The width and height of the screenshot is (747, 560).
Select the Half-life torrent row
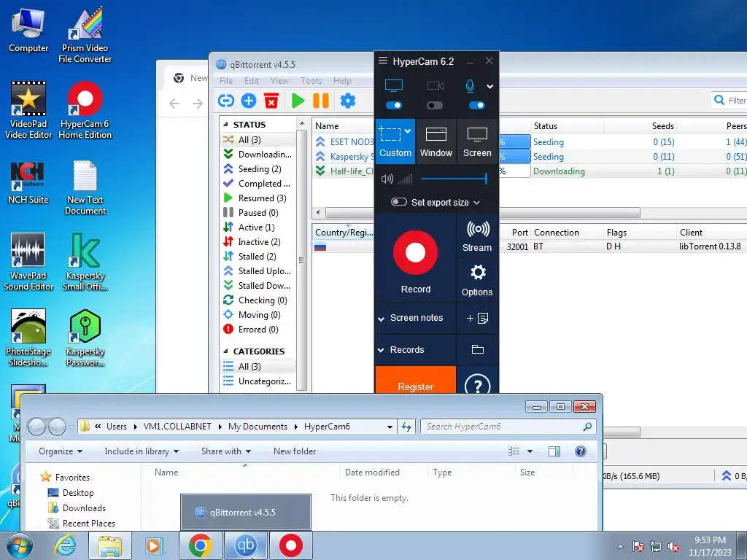[530, 171]
